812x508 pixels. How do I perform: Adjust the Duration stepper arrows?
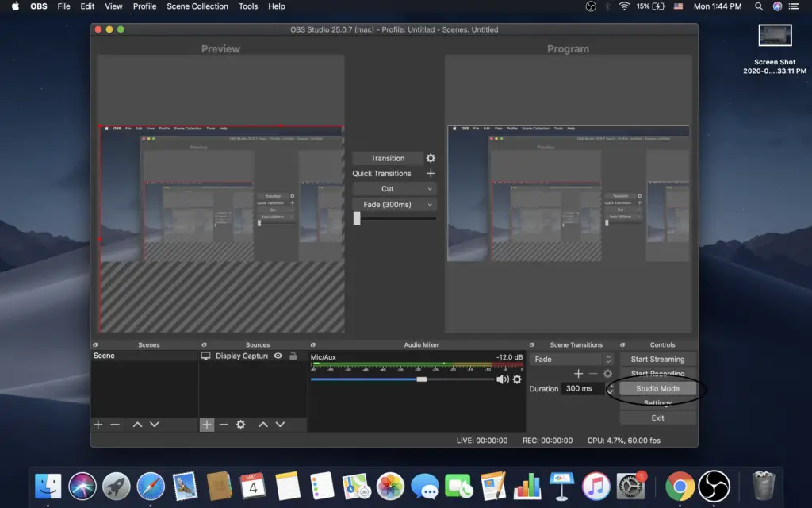click(610, 388)
